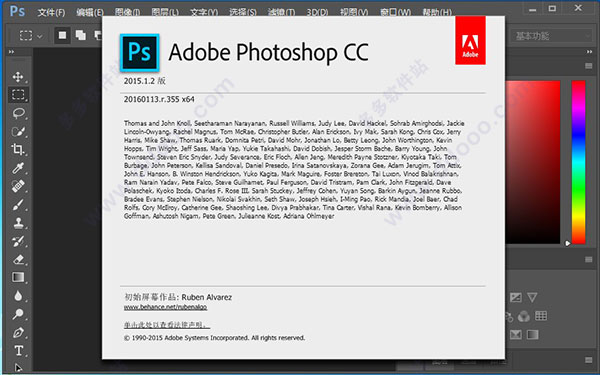Click the red Adobe logo
Screen dimensions: 600x375
(470, 41)
